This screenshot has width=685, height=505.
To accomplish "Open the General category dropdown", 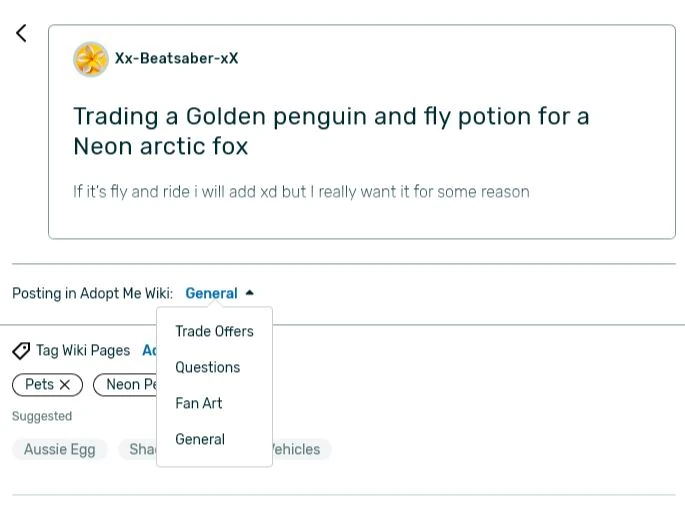I will (x=211, y=294).
